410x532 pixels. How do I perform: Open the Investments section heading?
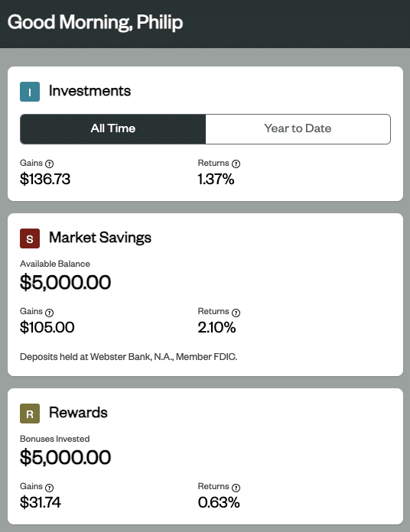(90, 91)
